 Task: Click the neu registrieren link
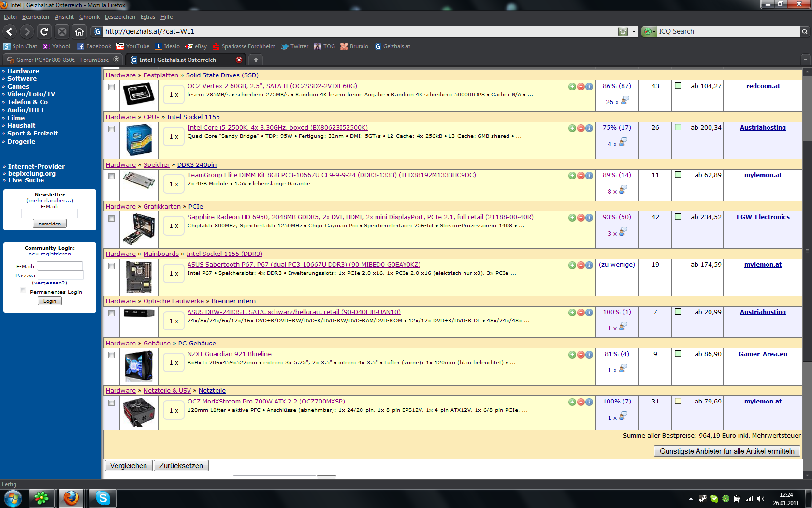[x=50, y=254]
